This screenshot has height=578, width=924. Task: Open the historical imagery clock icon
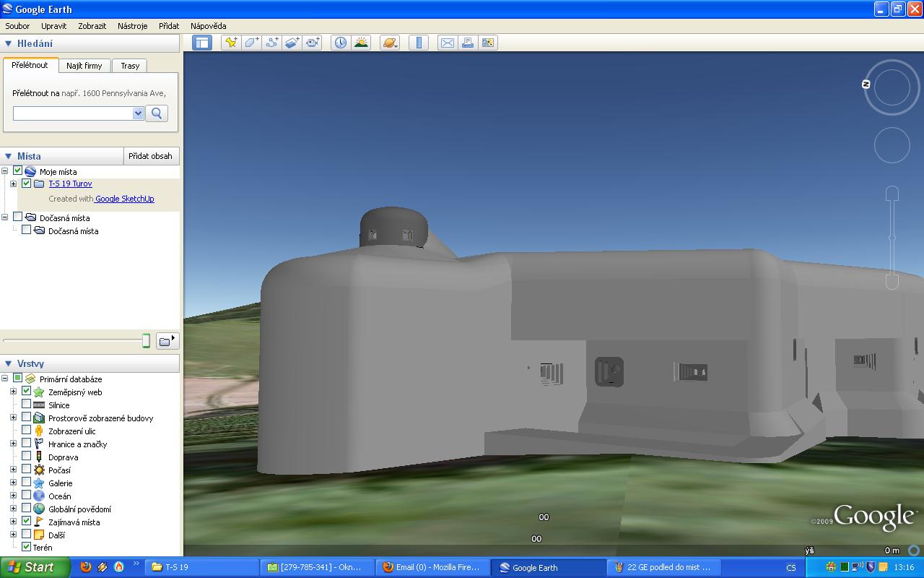[x=340, y=43]
